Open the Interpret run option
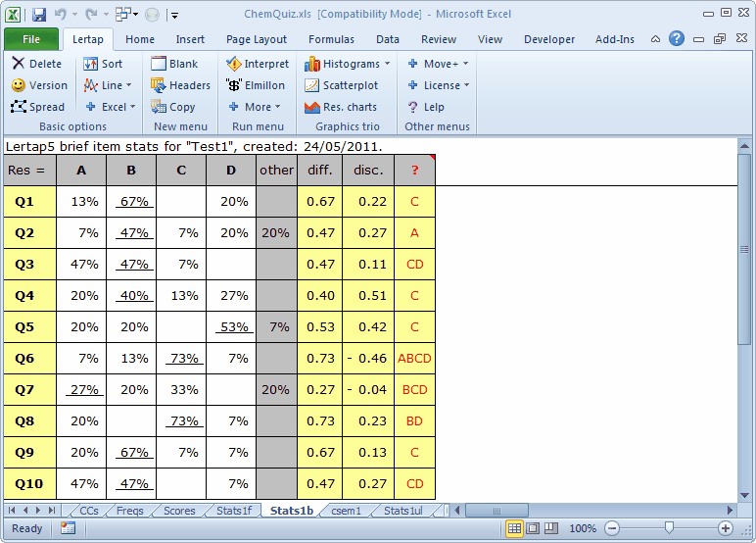Screen dimensions: 756x543 click(234, 64)
